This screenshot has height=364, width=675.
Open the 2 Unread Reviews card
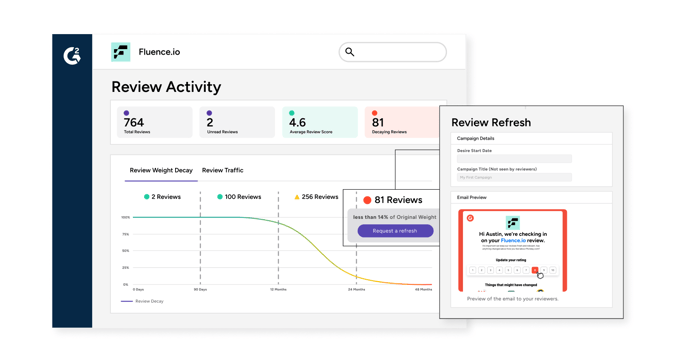[x=237, y=122]
